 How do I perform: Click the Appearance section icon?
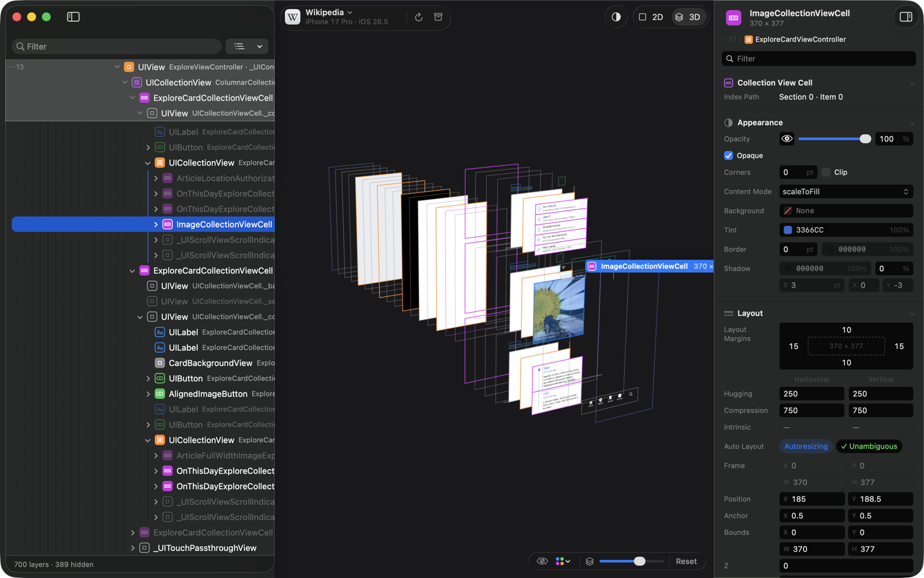tap(729, 123)
